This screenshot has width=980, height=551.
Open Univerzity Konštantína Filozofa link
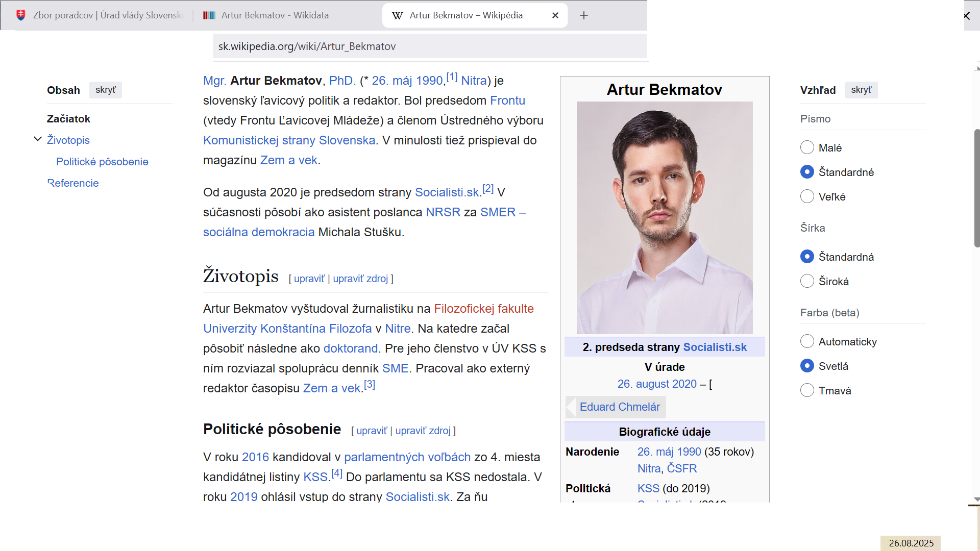287,329
